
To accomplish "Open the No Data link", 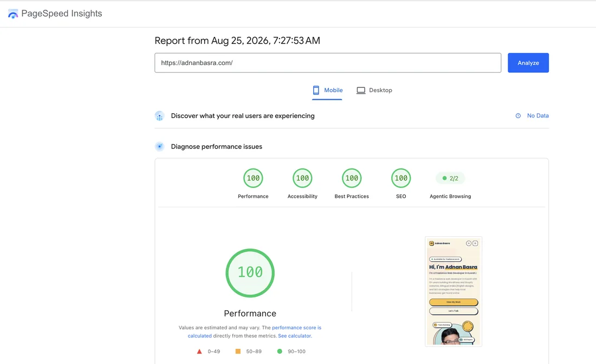I will [x=537, y=115].
